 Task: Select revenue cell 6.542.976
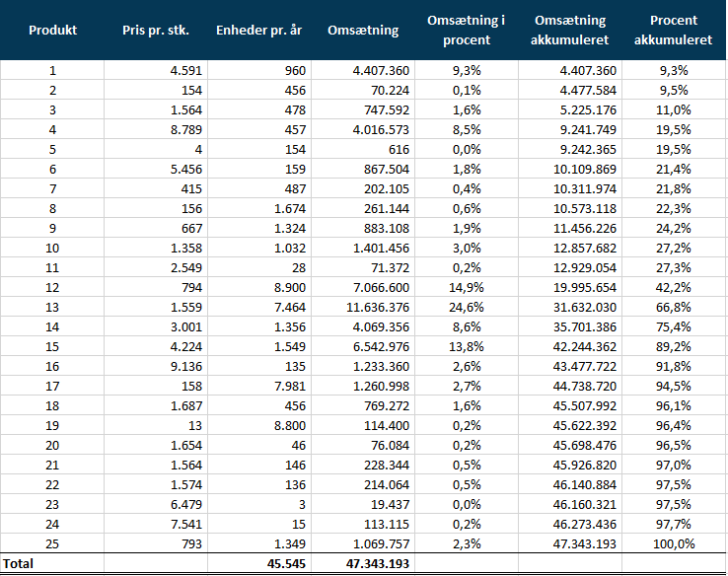pyautogui.click(x=381, y=347)
